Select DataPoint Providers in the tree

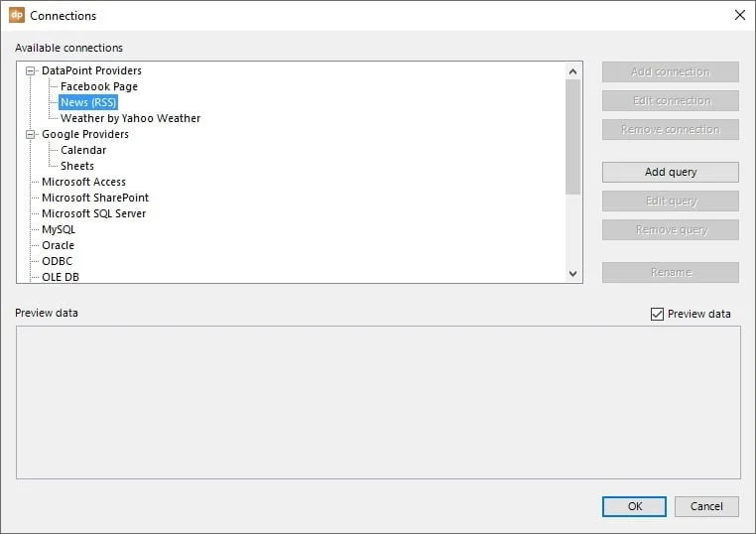point(91,70)
